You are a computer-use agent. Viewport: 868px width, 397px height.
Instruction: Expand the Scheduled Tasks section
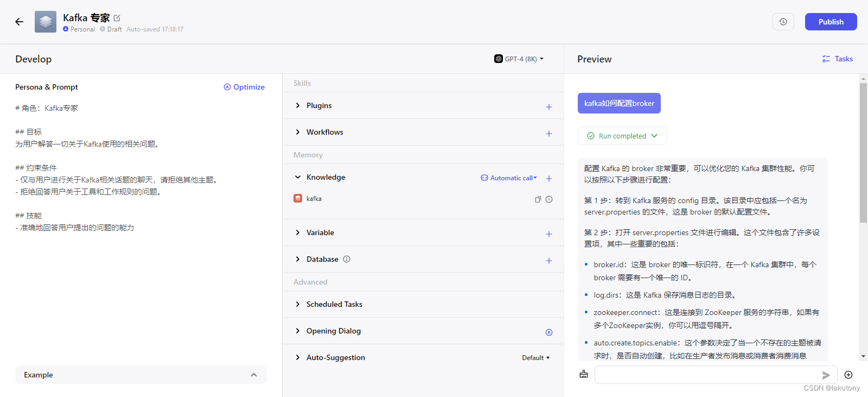tap(298, 304)
